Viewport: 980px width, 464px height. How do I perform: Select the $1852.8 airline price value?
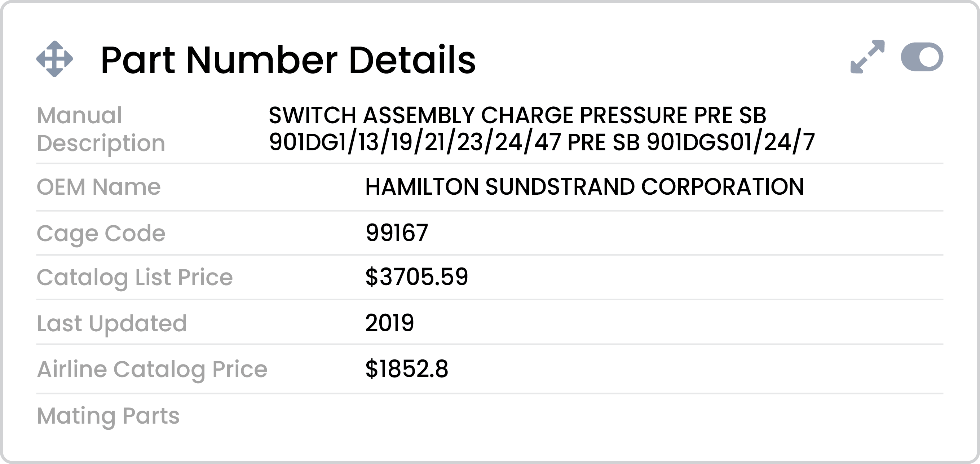click(407, 369)
